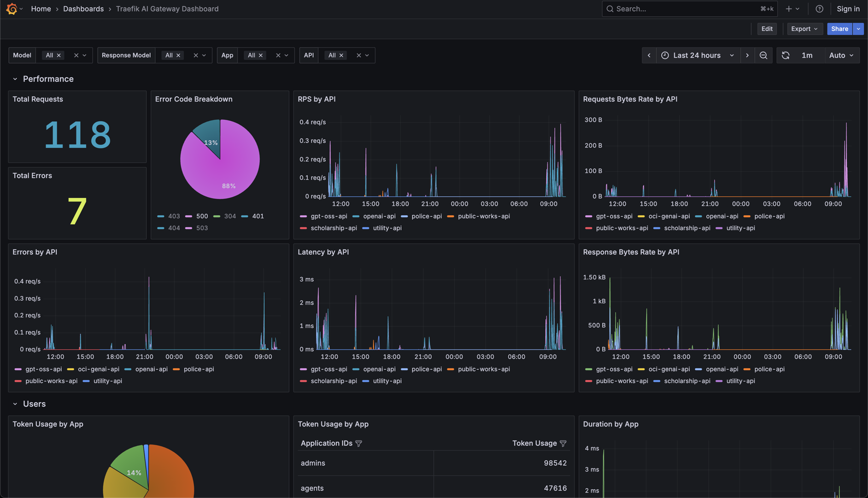Viewport: 868px width, 498px height.
Task: Click the search magnifier icon
Action: (x=610, y=9)
